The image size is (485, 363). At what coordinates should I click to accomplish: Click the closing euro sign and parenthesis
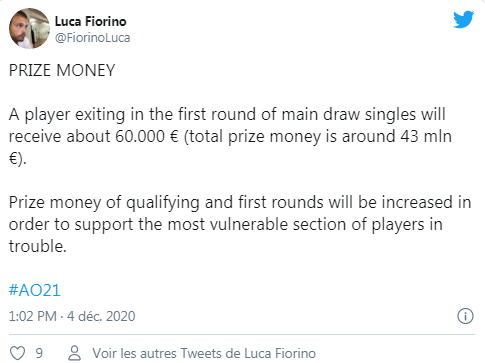pos(17,159)
